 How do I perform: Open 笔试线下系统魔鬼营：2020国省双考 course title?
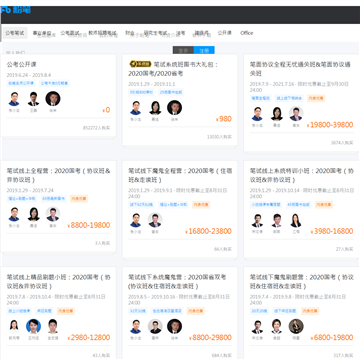point(178,282)
